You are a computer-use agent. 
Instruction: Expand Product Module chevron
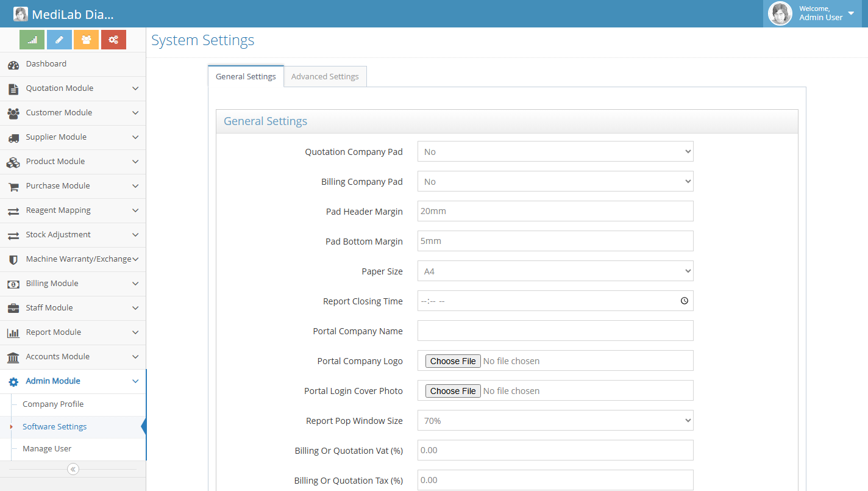coord(135,162)
